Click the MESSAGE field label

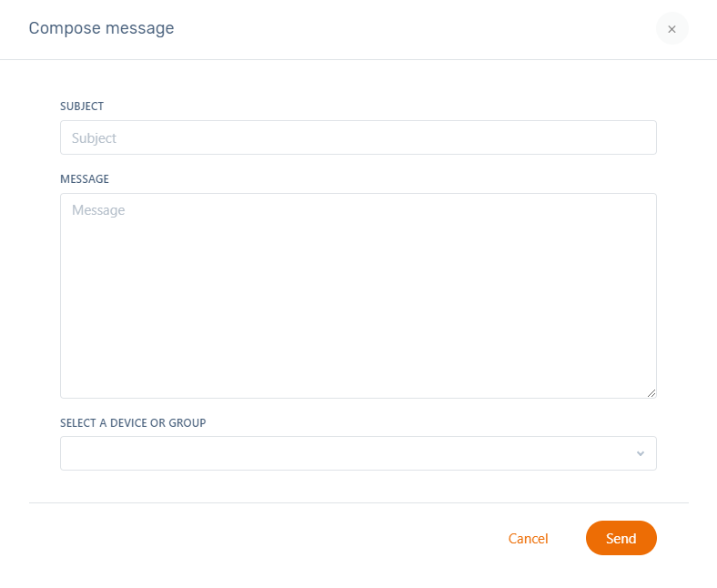pyautogui.click(x=85, y=179)
